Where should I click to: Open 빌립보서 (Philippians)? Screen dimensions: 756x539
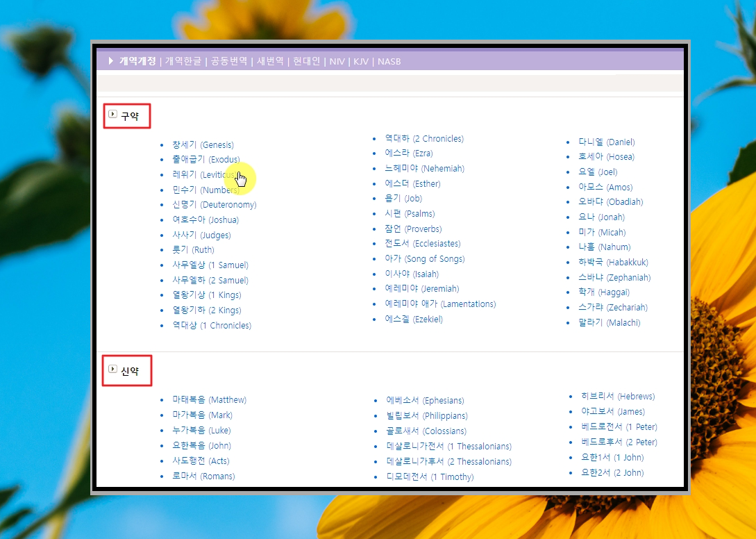tap(427, 415)
